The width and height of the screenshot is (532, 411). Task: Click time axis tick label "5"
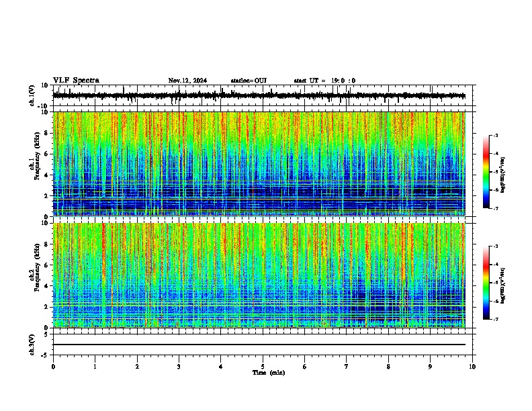tap(263, 367)
